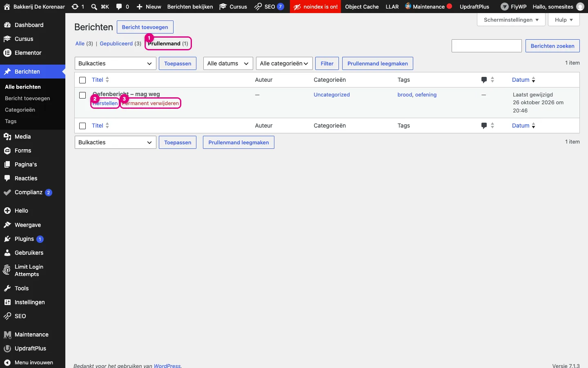Click the top Toepassen button
The image size is (588, 368).
click(x=178, y=63)
